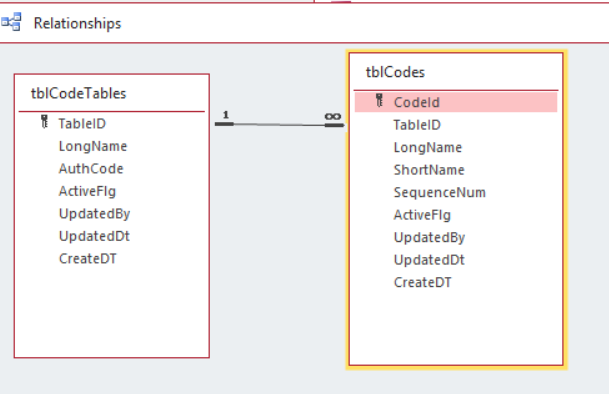Select the Relationships tab label
The image size is (609, 394).
[77, 23]
